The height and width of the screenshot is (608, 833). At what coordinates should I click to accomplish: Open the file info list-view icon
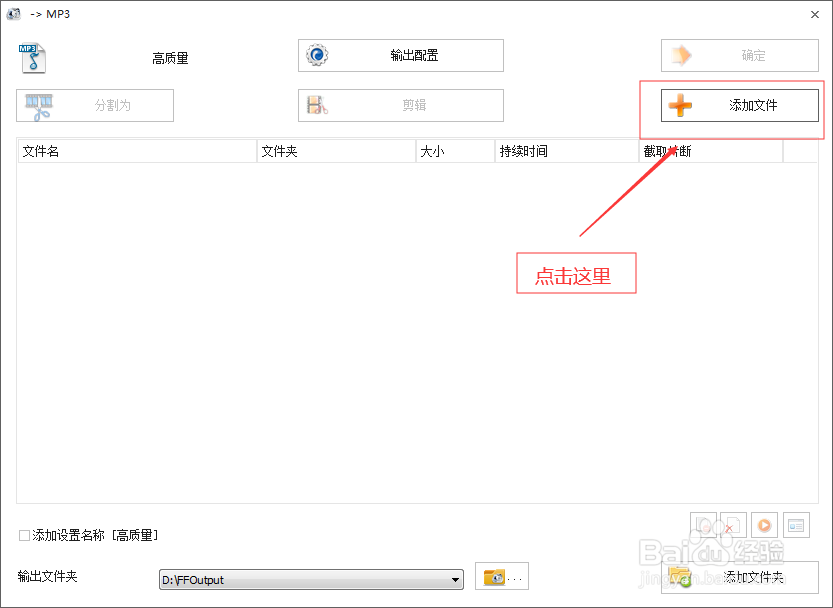coord(795,525)
